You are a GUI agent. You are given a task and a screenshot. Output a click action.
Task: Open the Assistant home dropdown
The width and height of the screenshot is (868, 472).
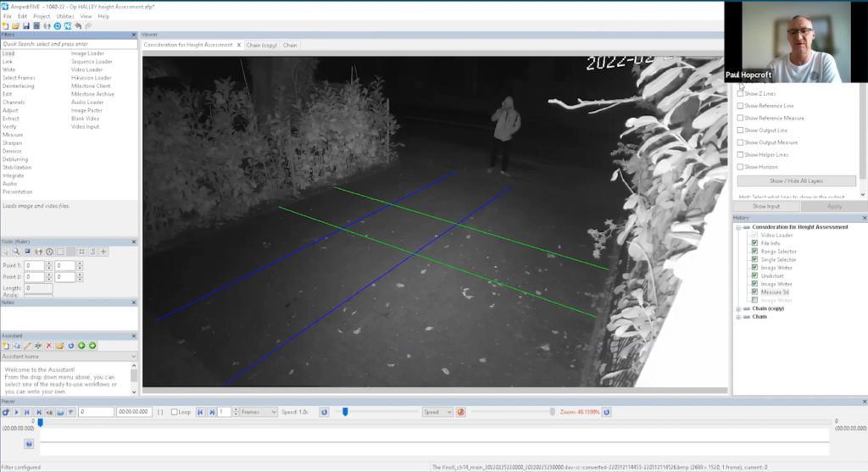pos(69,357)
